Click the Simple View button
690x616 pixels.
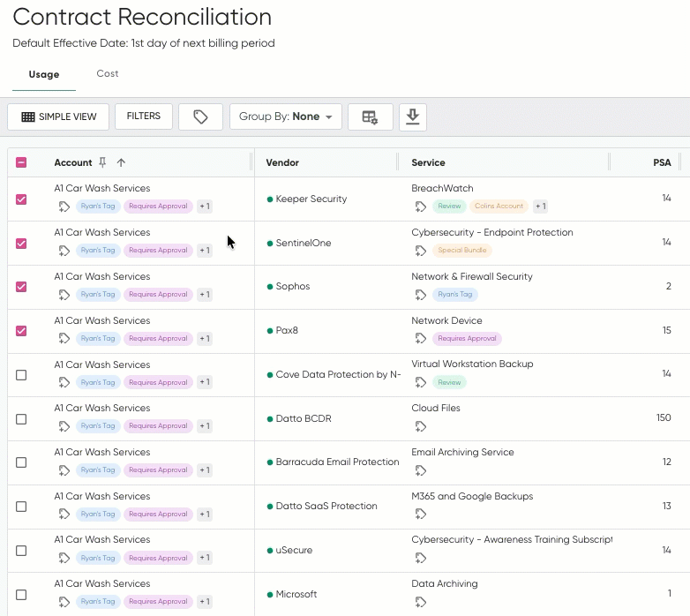pyautogui.click(x=58, y=116)
